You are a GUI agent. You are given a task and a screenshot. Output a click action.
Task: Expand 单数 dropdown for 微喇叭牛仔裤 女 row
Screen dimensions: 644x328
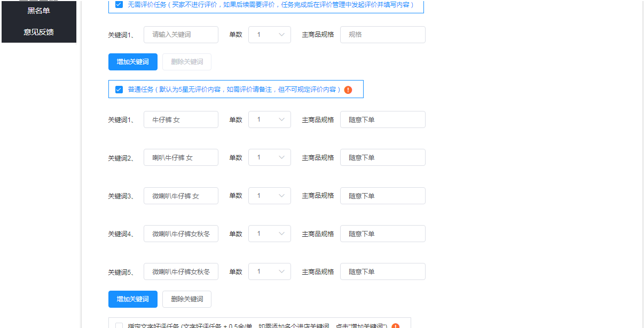270,196
